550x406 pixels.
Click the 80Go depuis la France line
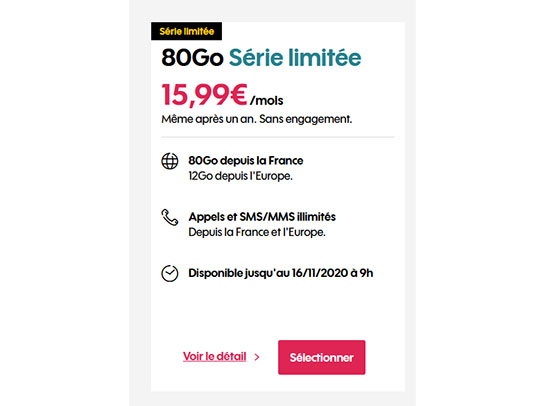point(246,161)
